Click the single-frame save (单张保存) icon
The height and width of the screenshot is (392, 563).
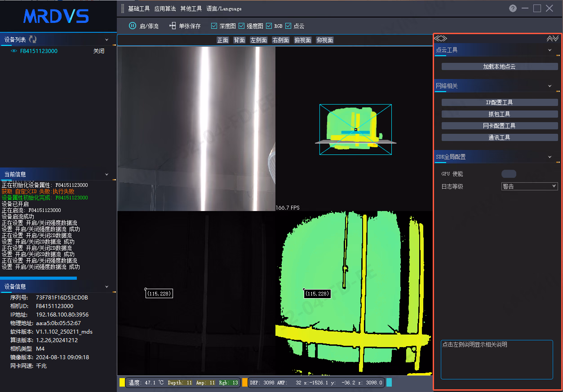coord(173,26)
